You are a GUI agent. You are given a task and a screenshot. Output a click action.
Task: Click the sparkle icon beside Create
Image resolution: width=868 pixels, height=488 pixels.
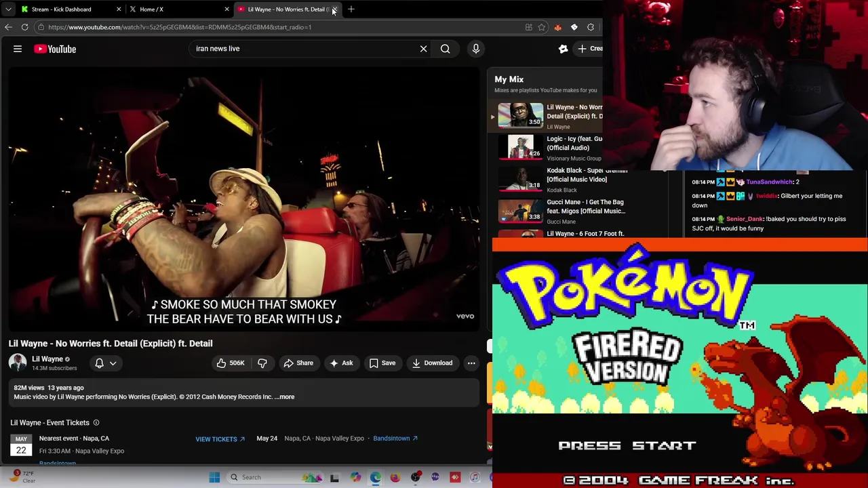point(563,49)
